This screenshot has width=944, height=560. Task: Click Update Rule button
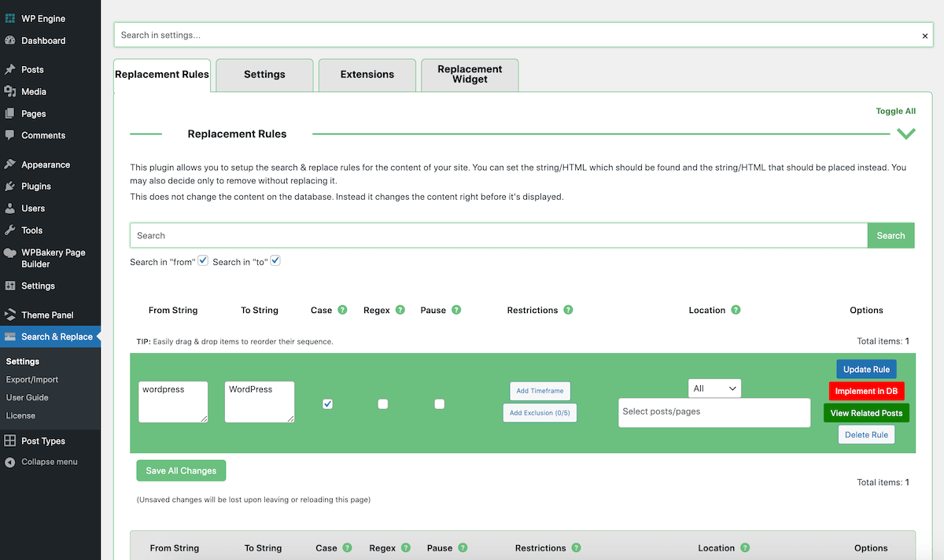tap(866, 369)
